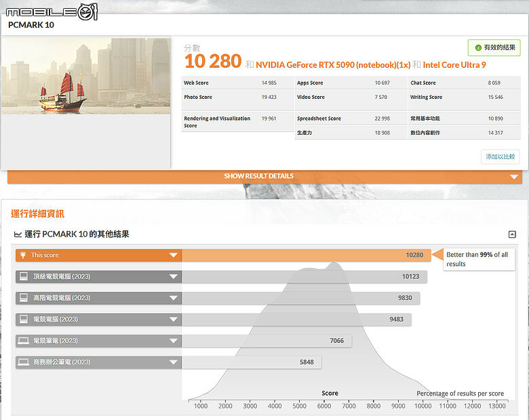This screenshot has height=420, width=529.
Task: Click the 有效的結果 badge
Action: (494, 48)
